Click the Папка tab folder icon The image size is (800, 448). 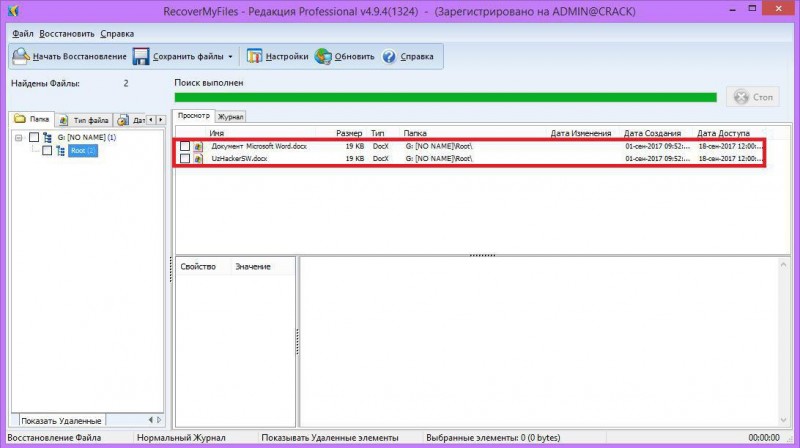click(x=20, y=119)
